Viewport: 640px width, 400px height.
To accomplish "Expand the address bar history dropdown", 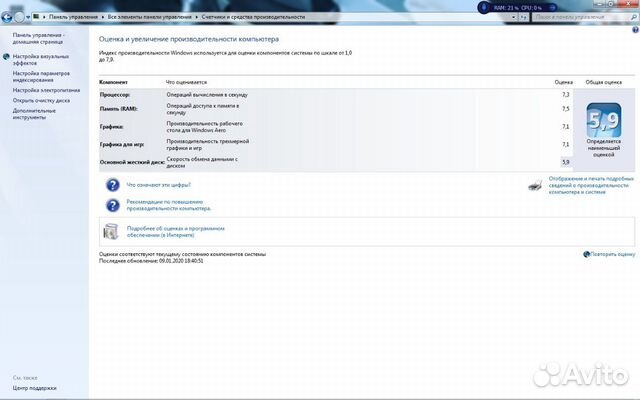I will 513,17.
